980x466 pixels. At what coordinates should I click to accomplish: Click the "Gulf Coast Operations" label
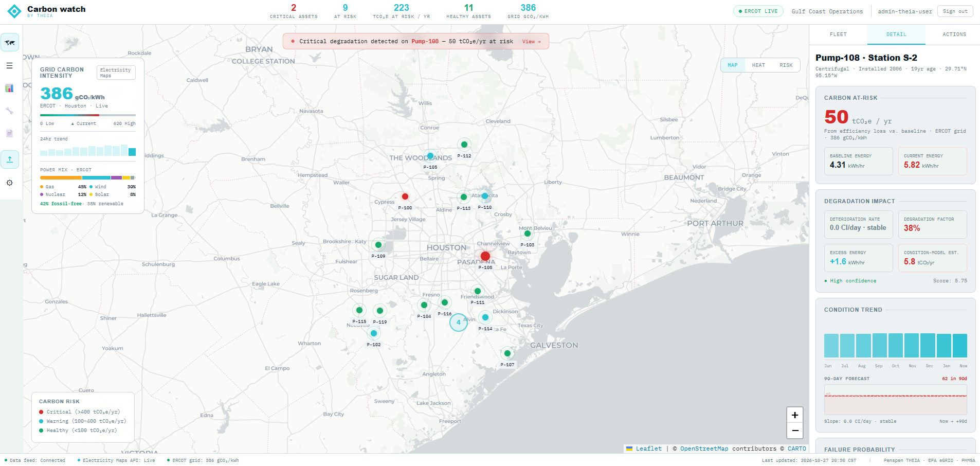tap(827, 11)
